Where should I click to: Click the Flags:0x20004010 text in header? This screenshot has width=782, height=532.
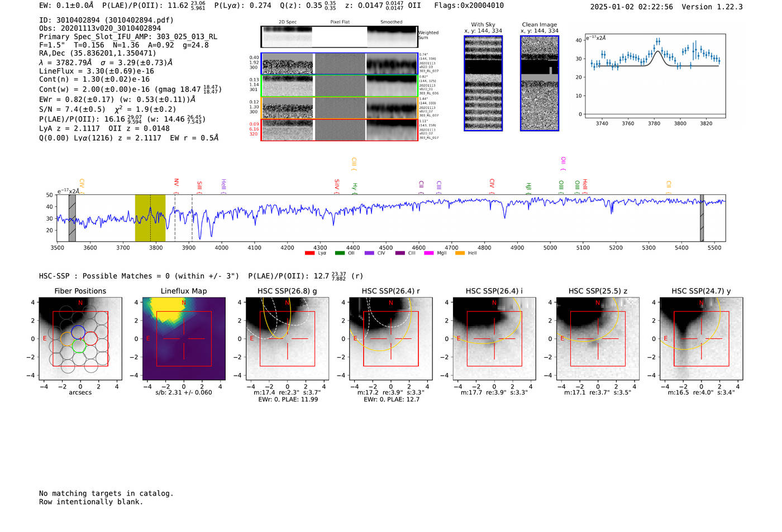469,6
